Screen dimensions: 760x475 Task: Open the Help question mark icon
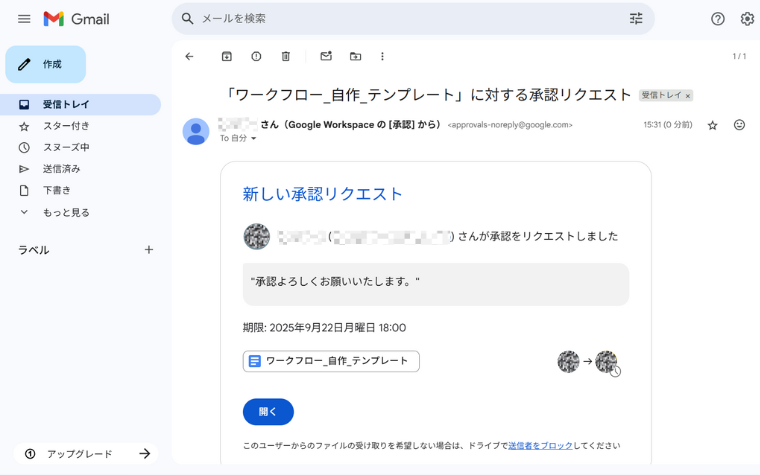[x=718, y=19]
